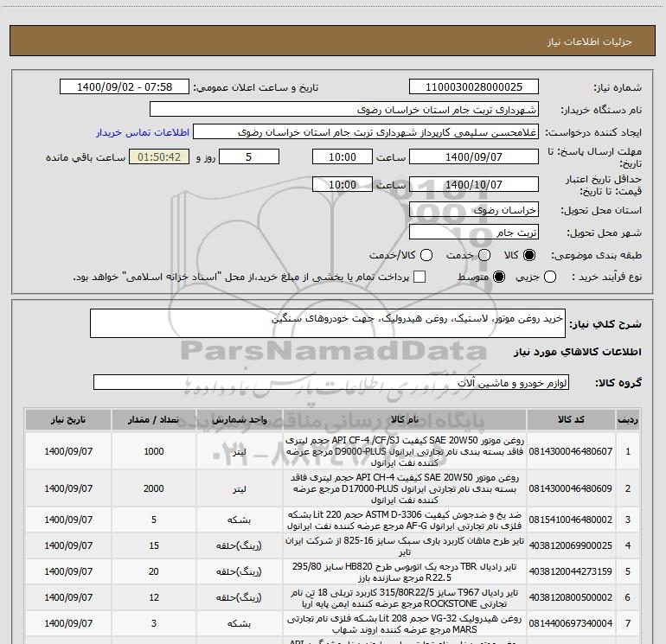Click the response deadline date 1400/09/07 field
666x644 pixels.
[474, 156]
